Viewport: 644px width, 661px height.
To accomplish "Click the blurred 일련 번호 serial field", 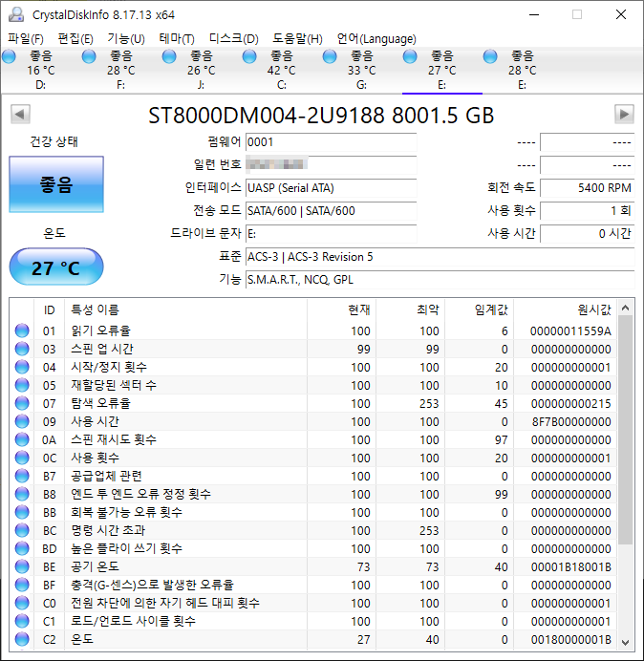I will pos(331,165).
